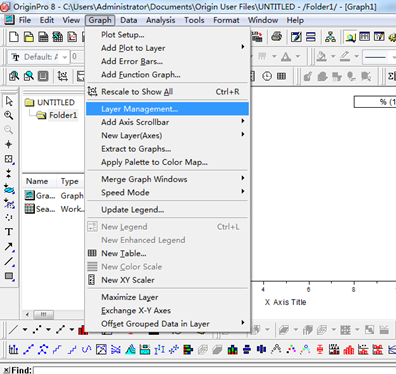Viewport: 396px width, 374px height.
Task: Click the Print icon
Action: (276, 36)
